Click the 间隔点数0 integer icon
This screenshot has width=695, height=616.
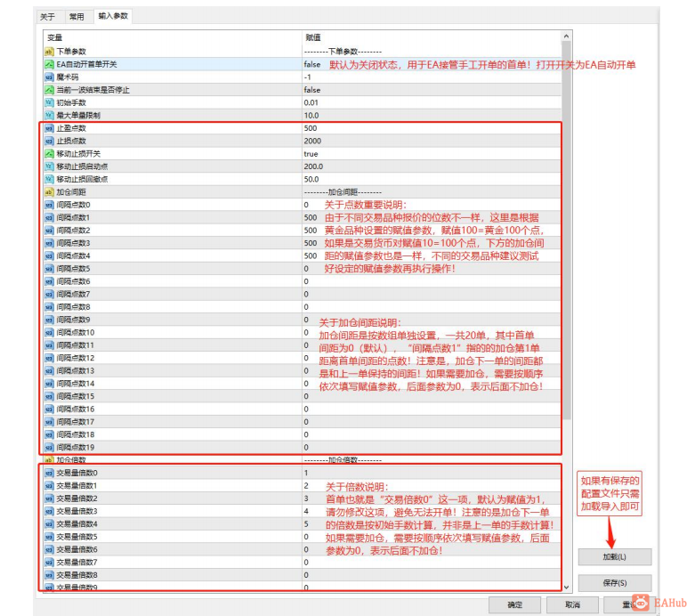[49, 205]
